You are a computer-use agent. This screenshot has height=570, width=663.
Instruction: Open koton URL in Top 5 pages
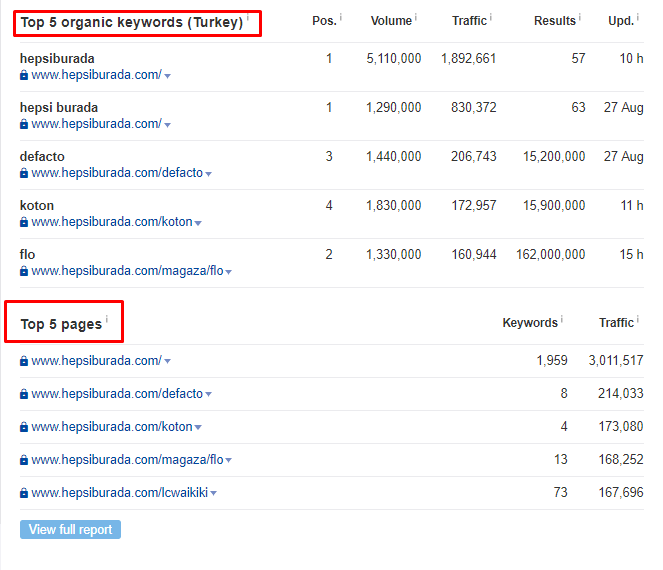pyautogui.click(x=112, y=427)
